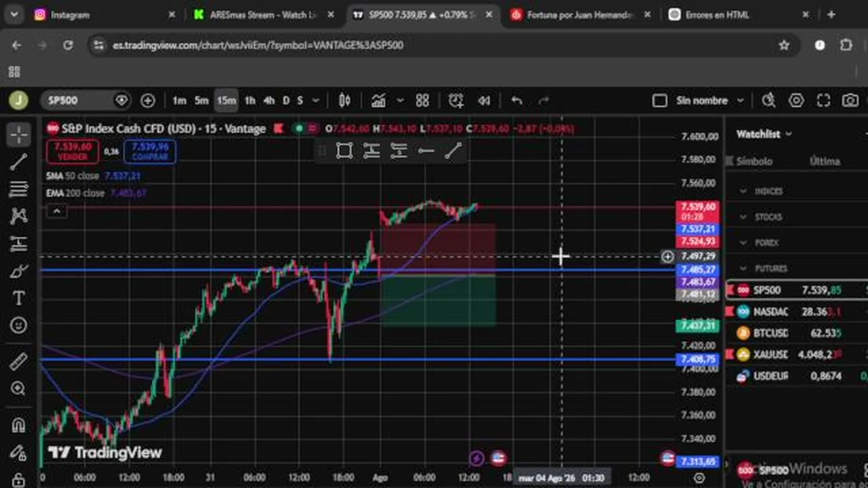Open the layout setup square icon
This screenshot has height=488, width=868.
click(x=659, y=100)
